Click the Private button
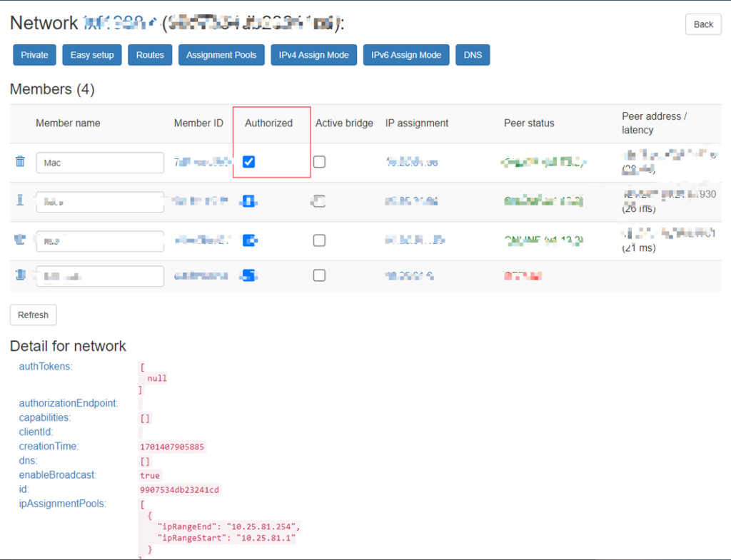The image size is (731, 560). pos(34,55)
